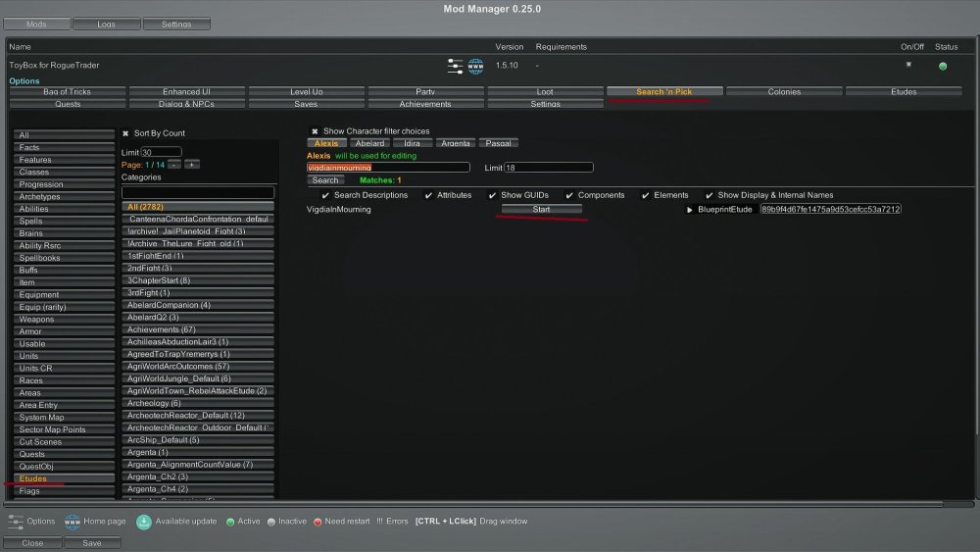Click the Home page globe icon in legend
This screenshot has height=552, width=980.
click(72, 521)
